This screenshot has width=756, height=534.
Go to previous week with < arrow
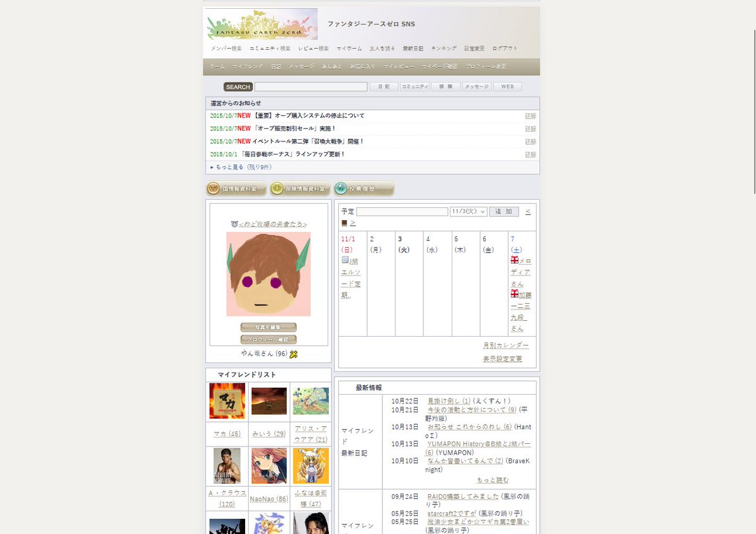528,212
